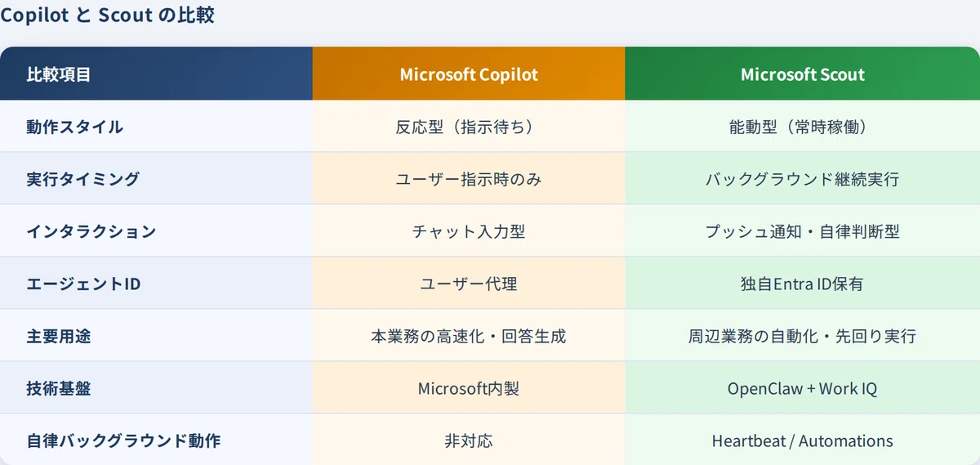Select the 本業務の高速化・回答生成 cell
980x465 pixels.
click(x=469, y=336)
